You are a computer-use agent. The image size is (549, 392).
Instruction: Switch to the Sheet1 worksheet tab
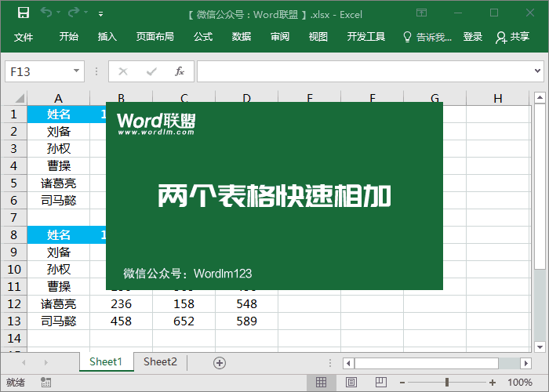pyautogui.click(x=106, y=361)
